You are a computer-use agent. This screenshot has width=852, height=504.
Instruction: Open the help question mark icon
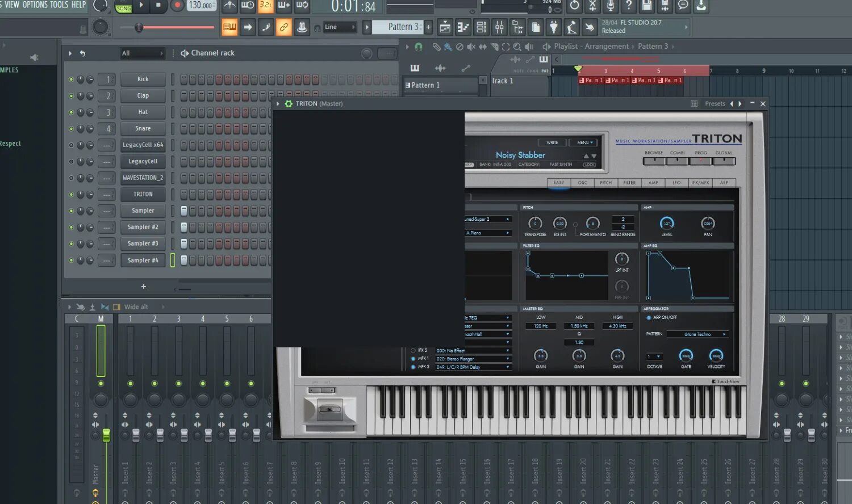pyautogui.click(x=629, y=6)
